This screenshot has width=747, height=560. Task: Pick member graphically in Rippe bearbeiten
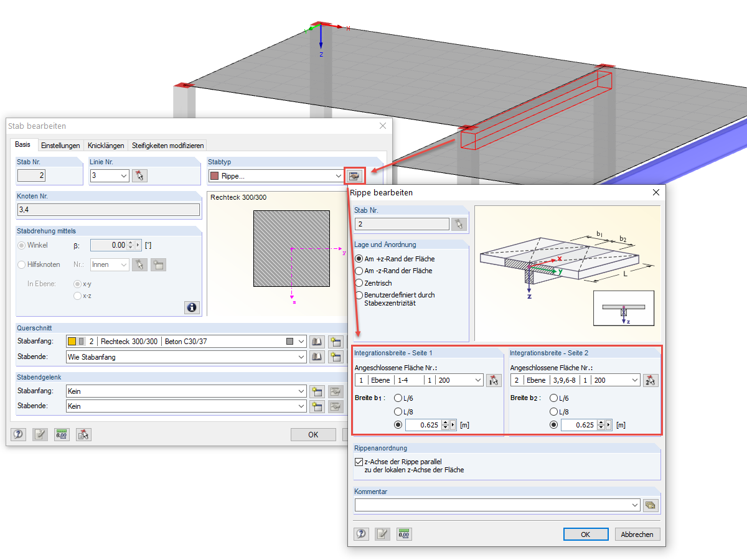(459, 224)
